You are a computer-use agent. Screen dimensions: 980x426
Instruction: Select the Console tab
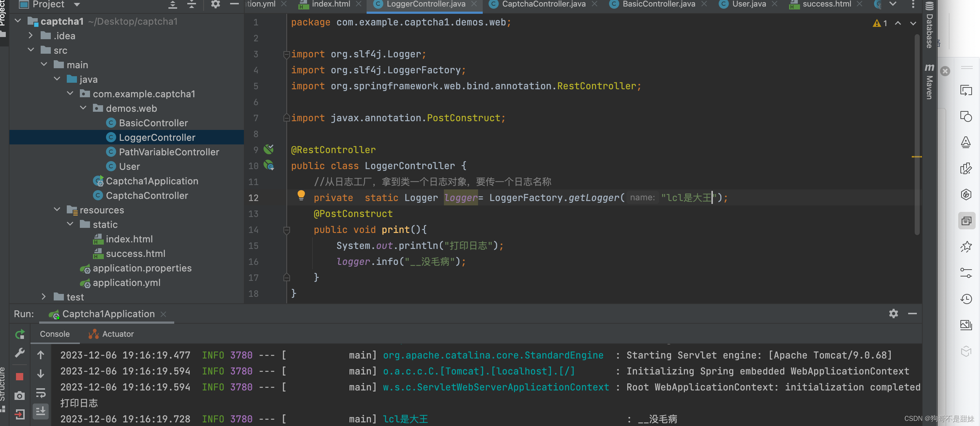coord(55,334)
